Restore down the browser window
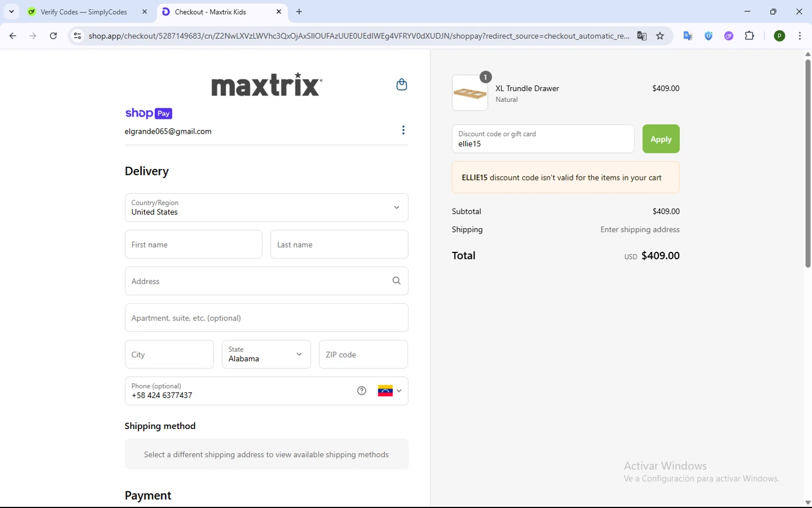812x508 pixels. click(774, 11)
